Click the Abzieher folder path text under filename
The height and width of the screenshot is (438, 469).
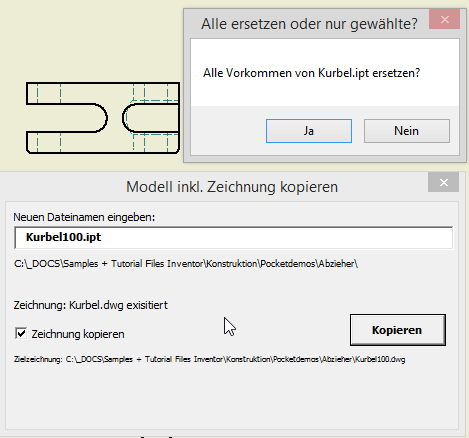pos(186,264)
